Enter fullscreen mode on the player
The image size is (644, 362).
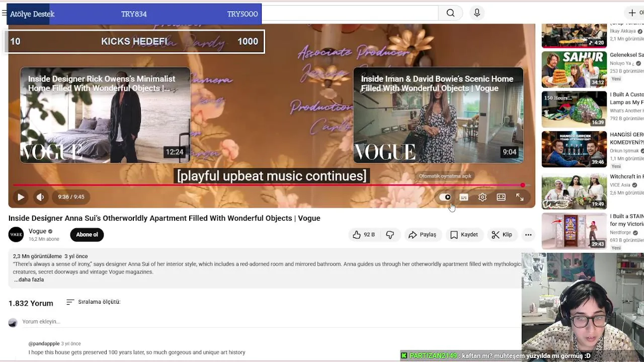(520, 197)
